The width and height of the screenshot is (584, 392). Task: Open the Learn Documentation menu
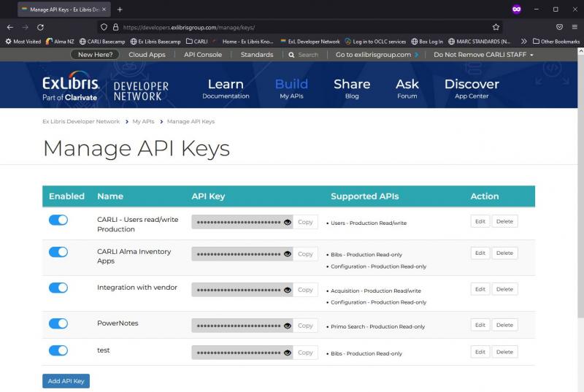pos(226,88)
